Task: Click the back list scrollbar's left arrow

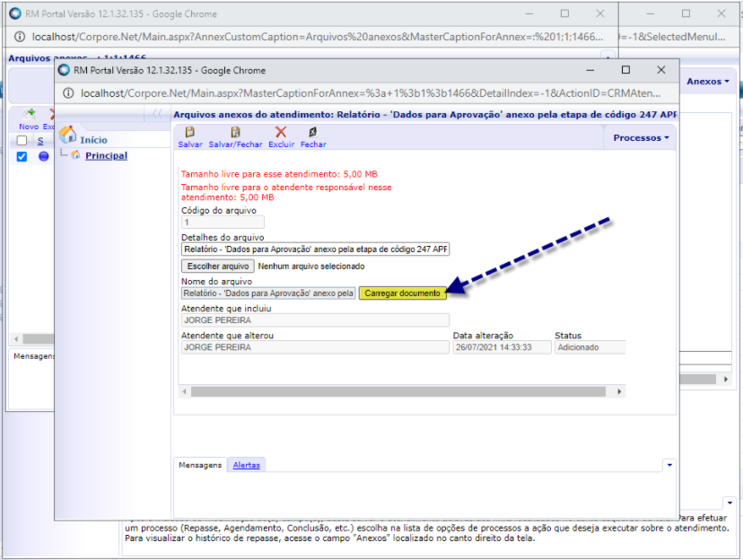Action: coord(16,338)
